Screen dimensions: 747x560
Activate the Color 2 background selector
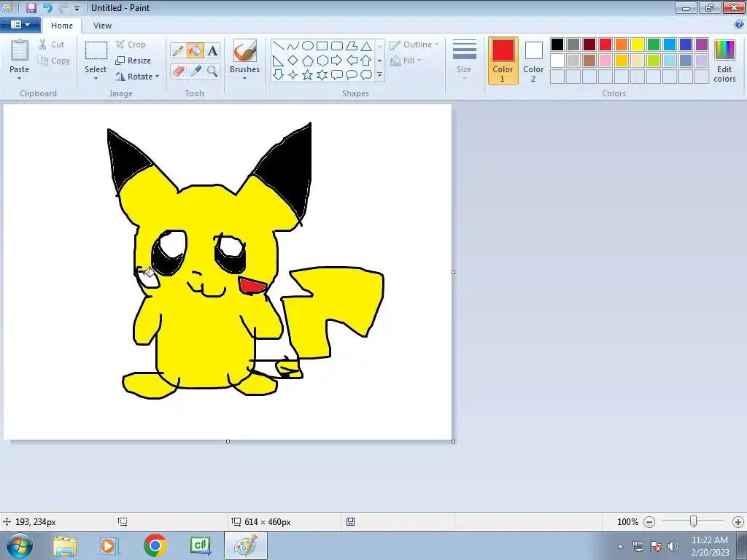point(533,60)
